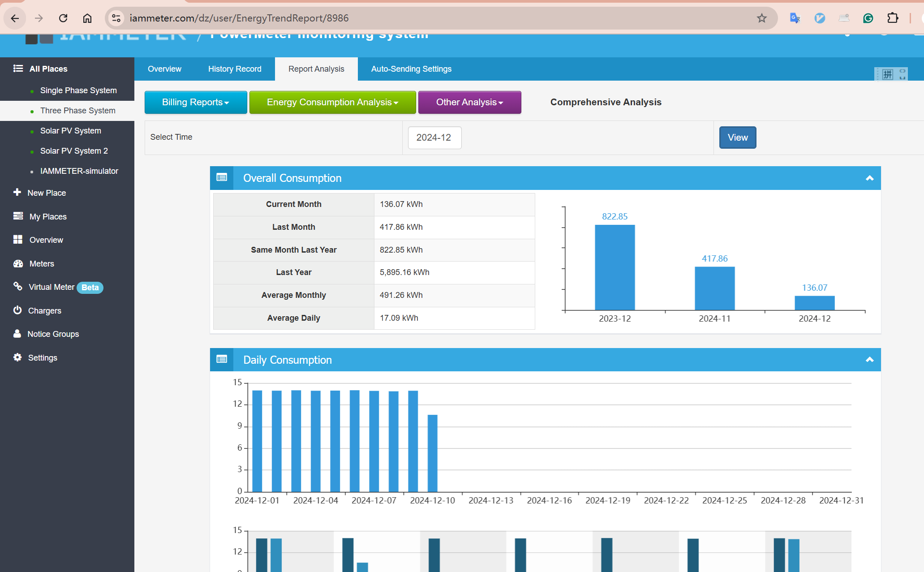
Task: Click the Average Monthly value 491.26 kWh
Action: [401, 295]
